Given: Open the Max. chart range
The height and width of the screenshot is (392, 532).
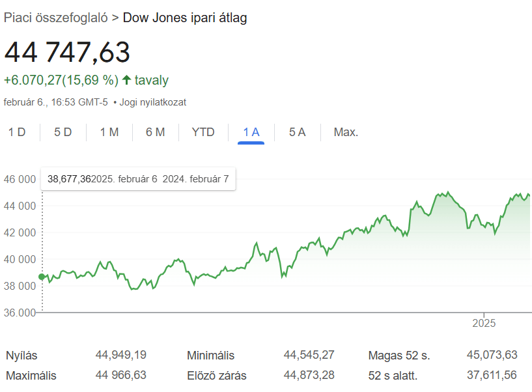Looking at the screenshot, I should click(x=344, y=132).
